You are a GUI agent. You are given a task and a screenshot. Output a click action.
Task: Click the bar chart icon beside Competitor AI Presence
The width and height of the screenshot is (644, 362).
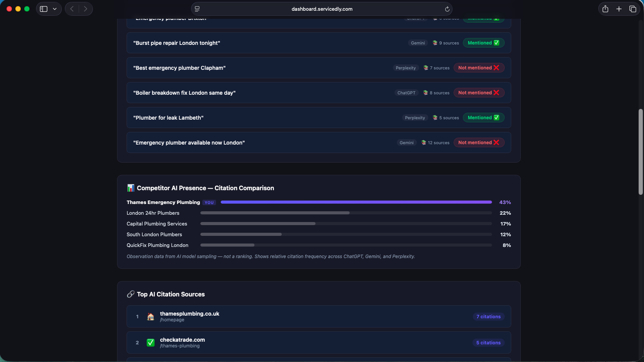coord(131,188)
